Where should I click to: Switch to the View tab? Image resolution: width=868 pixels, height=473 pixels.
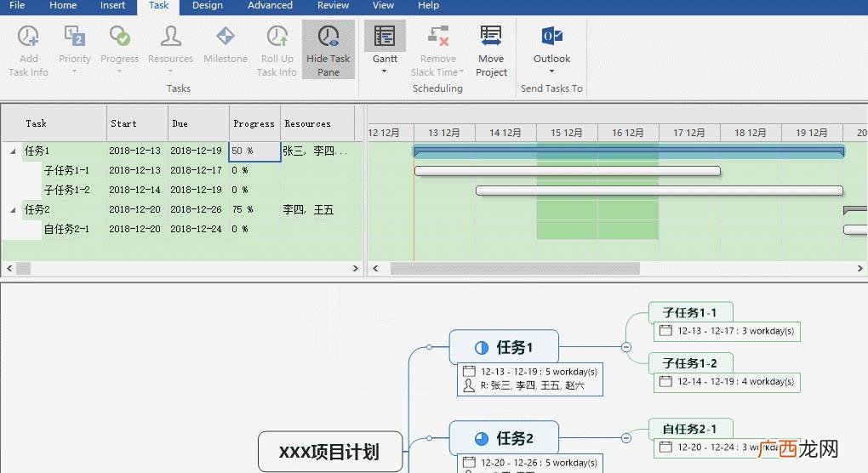coord(383,6)
